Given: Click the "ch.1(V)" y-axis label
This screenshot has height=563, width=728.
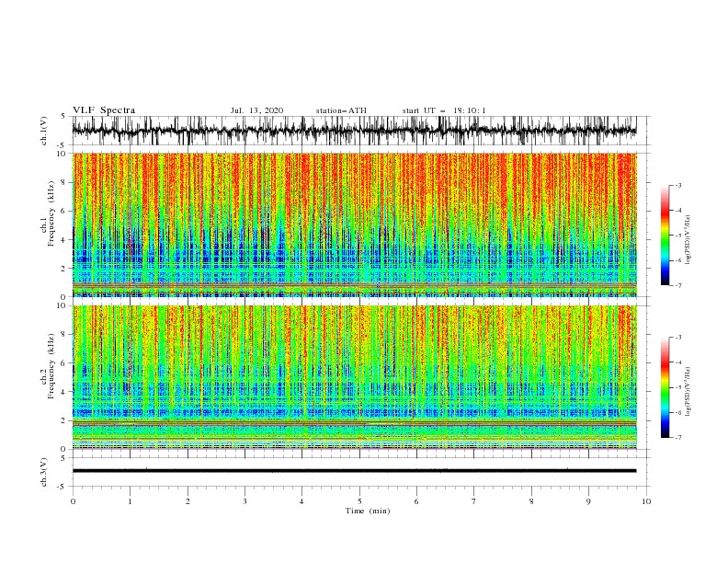Looking at the screenshot, I should coord(44,131).
